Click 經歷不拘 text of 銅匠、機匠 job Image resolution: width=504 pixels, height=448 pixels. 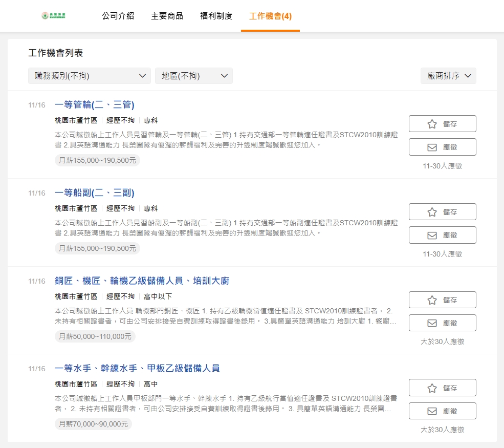(121, 296)
